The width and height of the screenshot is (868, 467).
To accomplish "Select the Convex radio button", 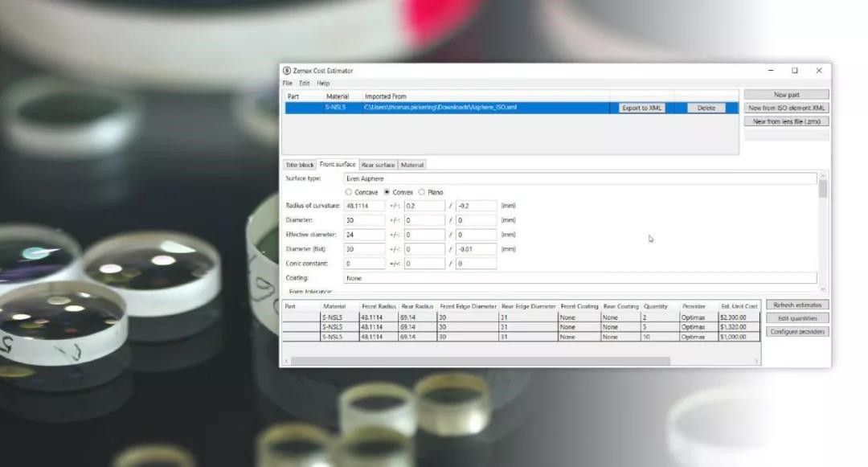I will 387,192.
